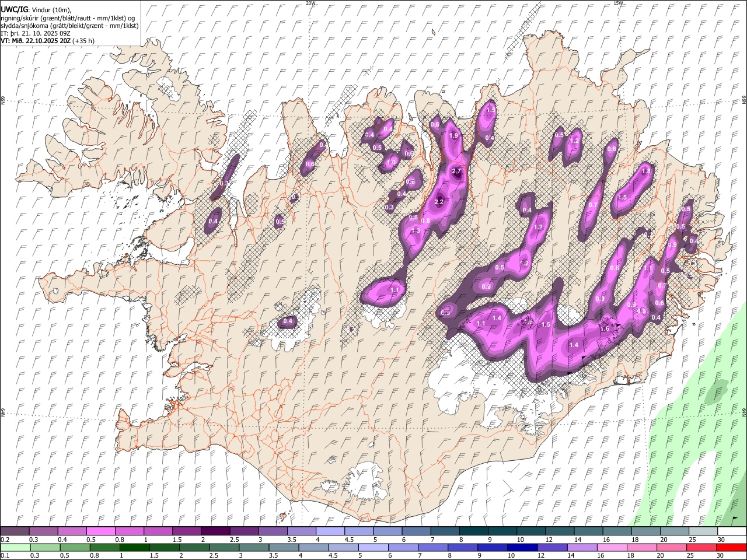Screen dimensions: 747x560
Task: Pick light grey snow swatch starting at 25
Action: (703, 531)
